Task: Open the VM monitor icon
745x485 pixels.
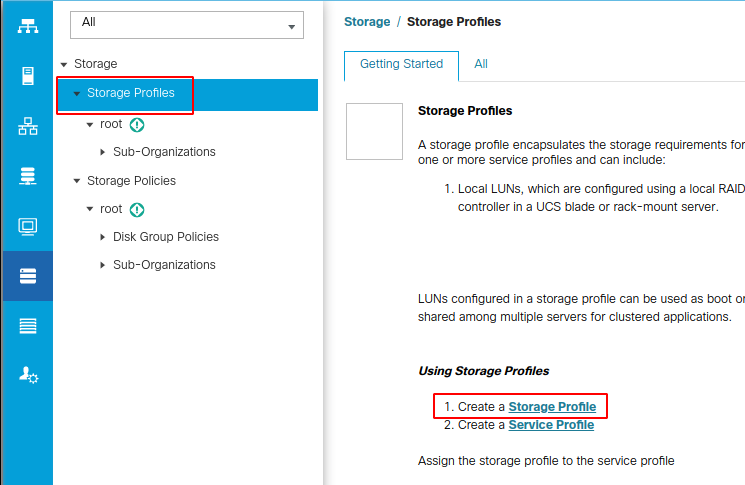Action: click(28, 226)
